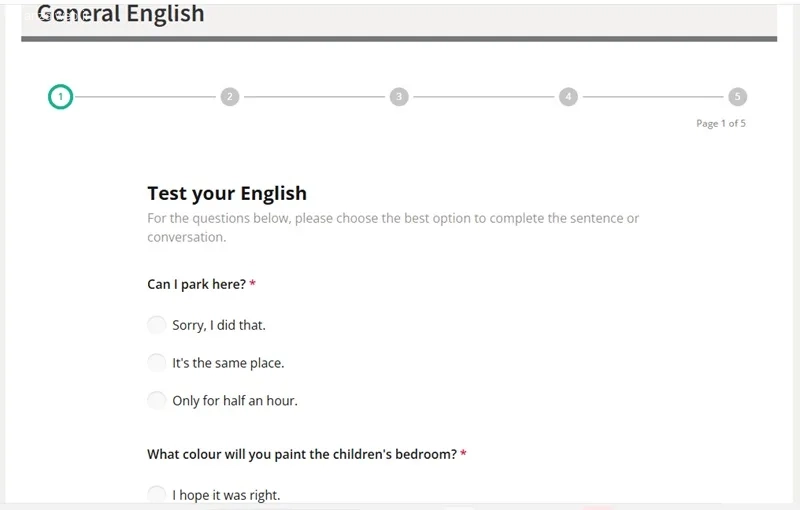
Task: Jump to page step 4 circle
Action: pos(568,96)
